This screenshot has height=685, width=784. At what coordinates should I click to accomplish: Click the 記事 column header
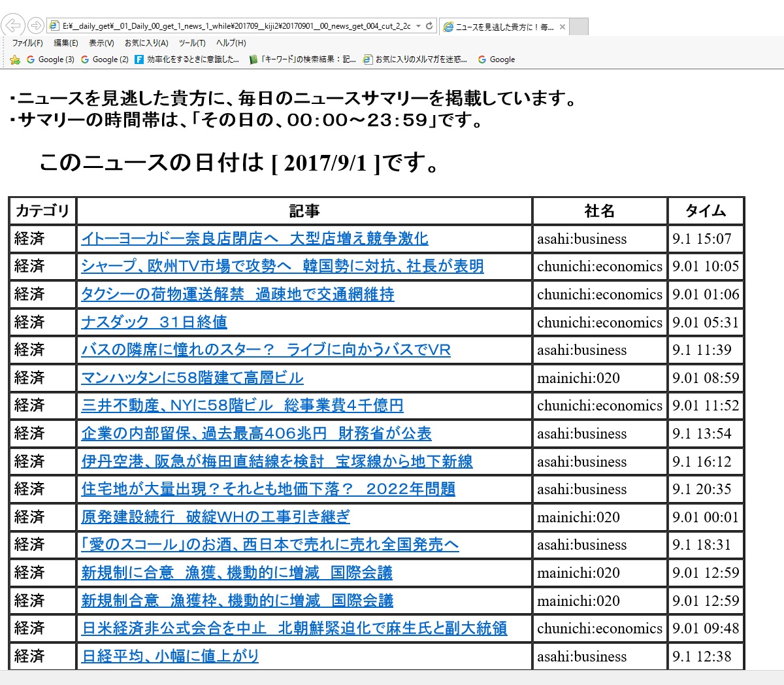coord(304,210)
